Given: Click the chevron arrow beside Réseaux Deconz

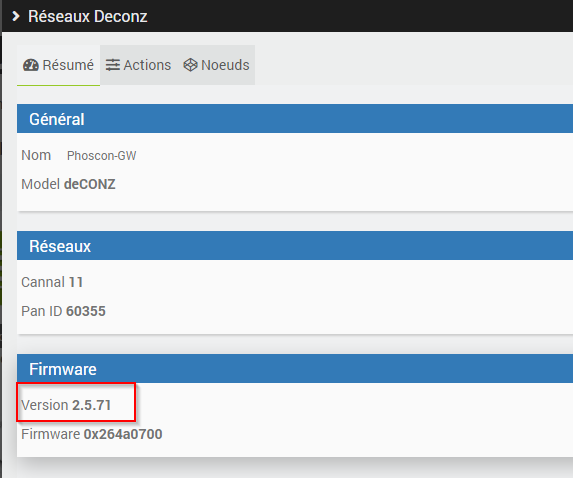Looking at the screenshot, I should (15, 16).
